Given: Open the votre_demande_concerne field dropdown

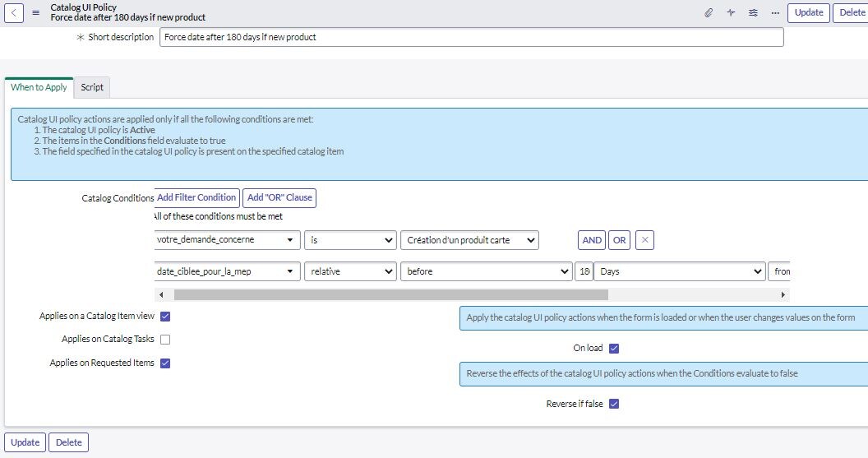Looking at the screenshot, I should [x=226, y=240].
